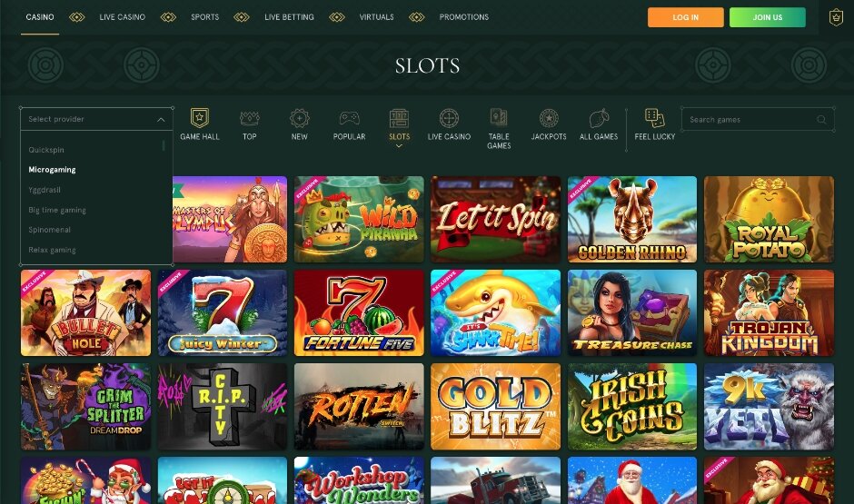Image resolution: width=854 pixels, height=504 pixels.
Task: Select the Live Casino roulette icon
Action: coord(449,118)
